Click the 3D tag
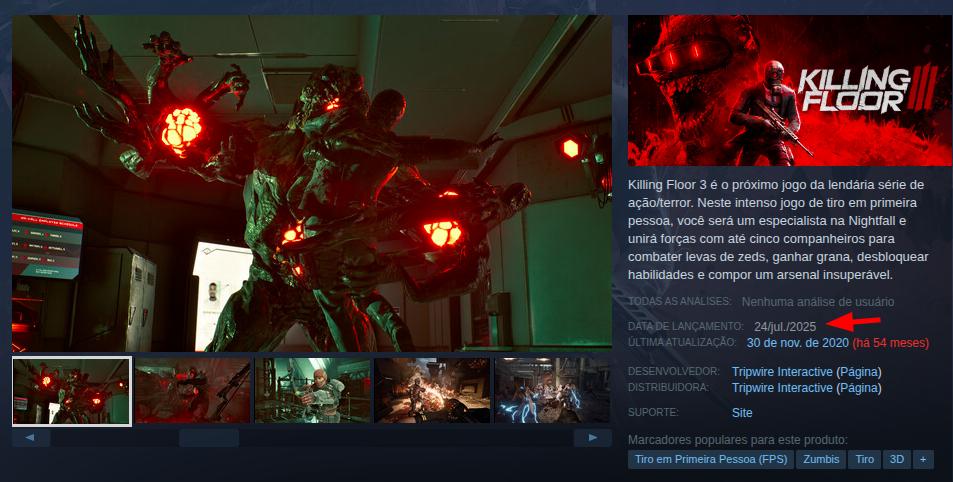Image resolution: width=953 pixels, height=482 pixels. (x=897, y=460)
